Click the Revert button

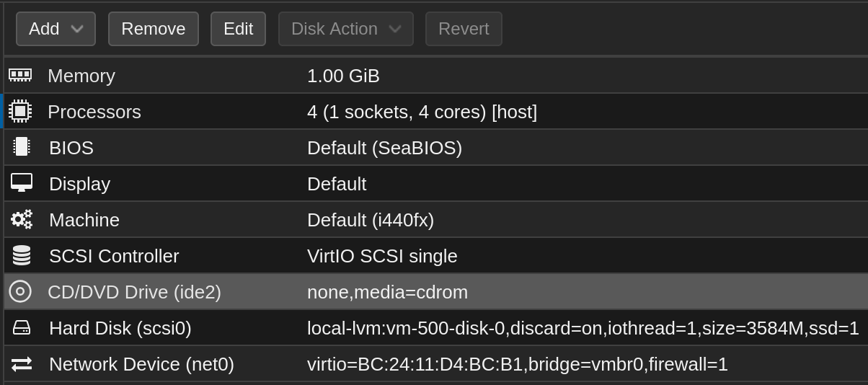[x=464, y=29]
